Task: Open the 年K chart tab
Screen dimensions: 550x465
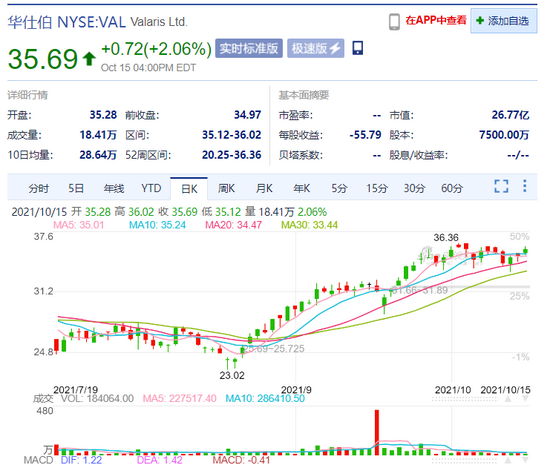Action: tap(302, 189)
